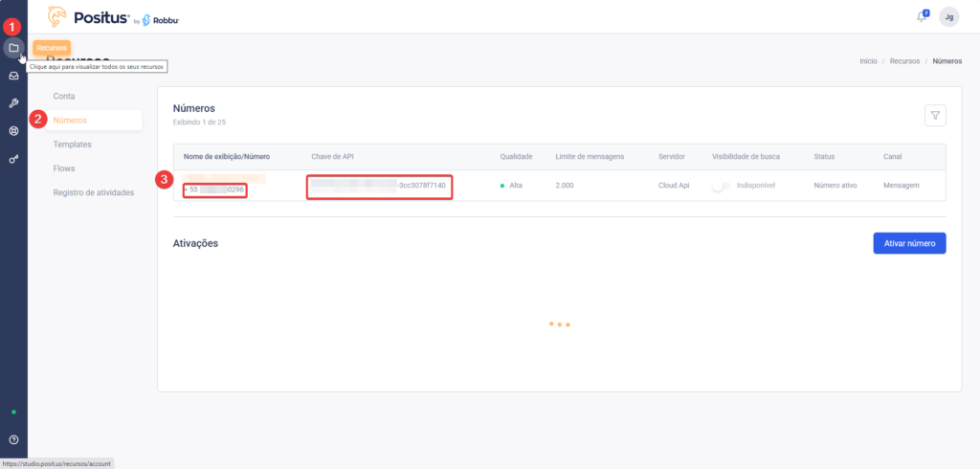Image resolution: width=980 pixels, height=469 pixels.
Task: Open the wrench tools icon in sidebar
Action: pyautogui.click(x=13, y=103)
